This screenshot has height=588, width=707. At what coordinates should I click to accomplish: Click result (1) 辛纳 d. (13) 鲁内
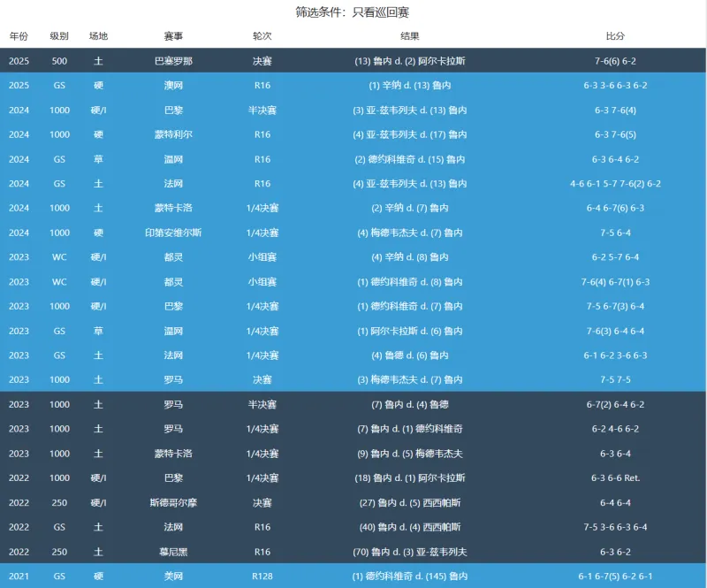(410, 85)
